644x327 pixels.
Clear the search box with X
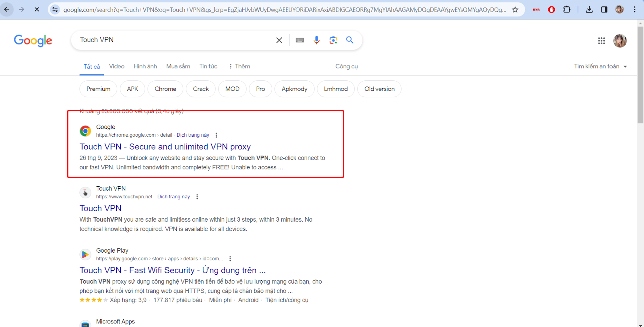[279, 40]
